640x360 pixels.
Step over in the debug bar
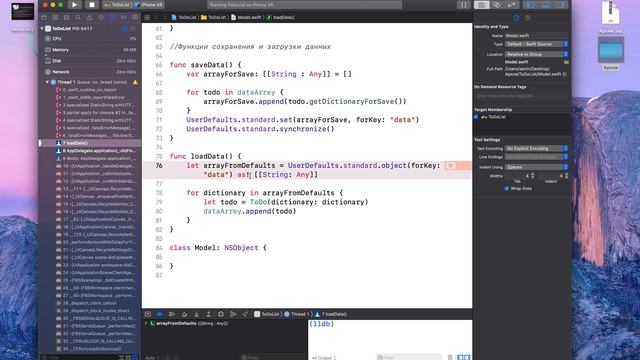tap(184, 314)
